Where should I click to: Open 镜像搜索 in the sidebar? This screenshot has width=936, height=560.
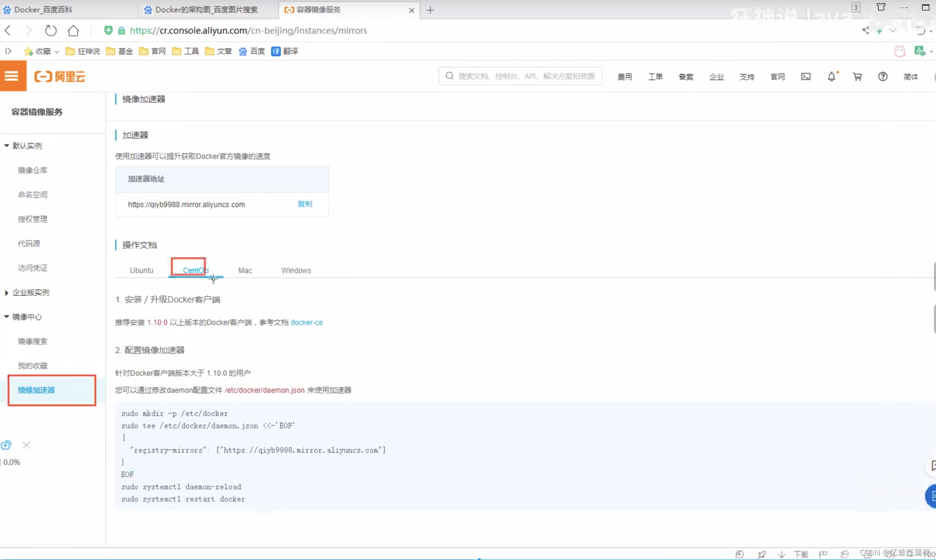coord(33,341)
